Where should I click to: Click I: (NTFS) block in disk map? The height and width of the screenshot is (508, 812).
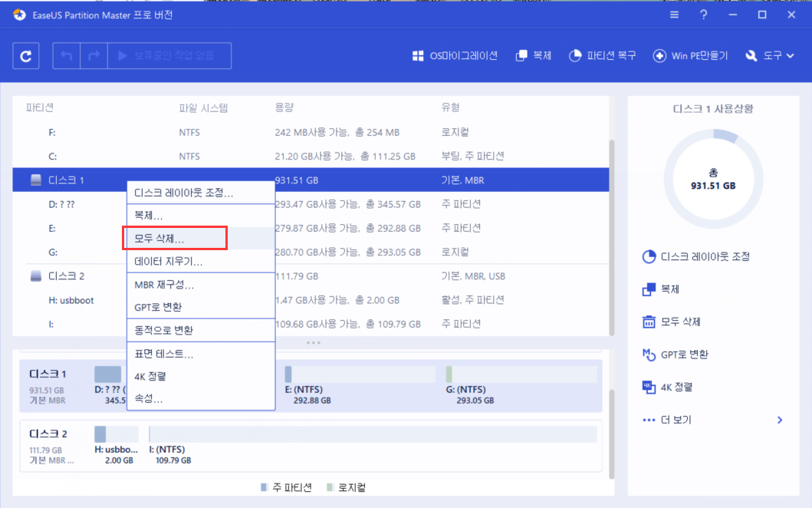point(373,445)
